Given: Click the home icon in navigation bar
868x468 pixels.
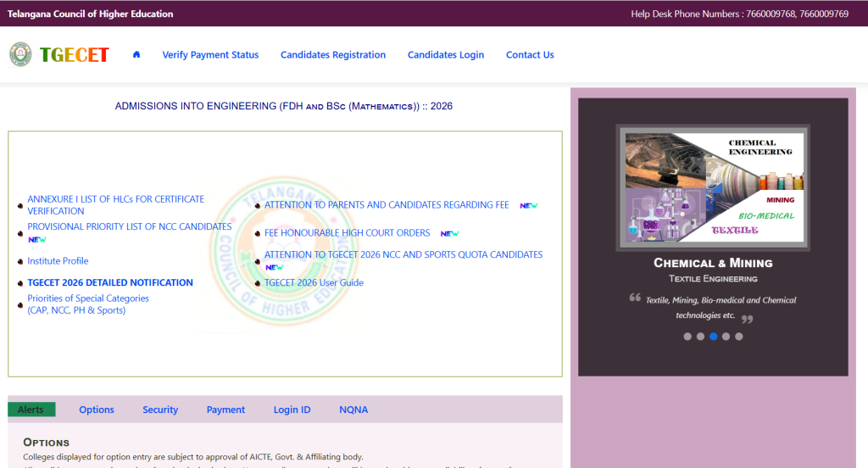Looking at the screenshot, I should coord(136,54).
